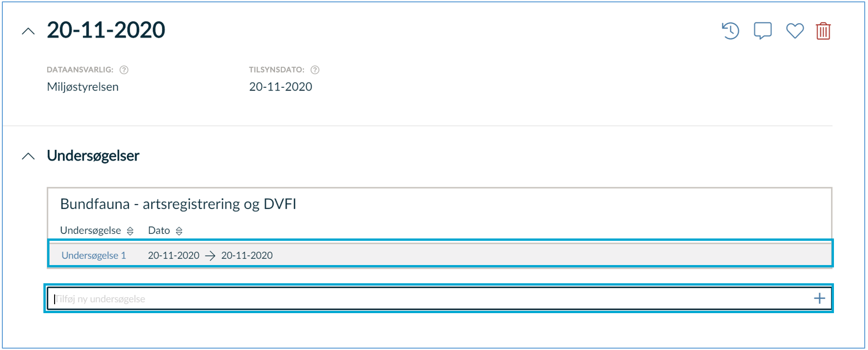Open the comments speech bubble icon
This screenshot has height=350, width=868.
point(763,31)
